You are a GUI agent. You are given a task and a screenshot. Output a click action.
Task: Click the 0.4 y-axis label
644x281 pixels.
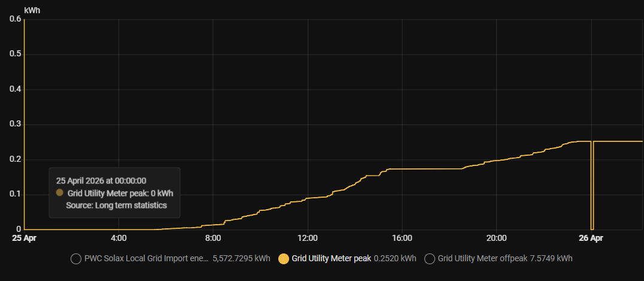point(15,90)
